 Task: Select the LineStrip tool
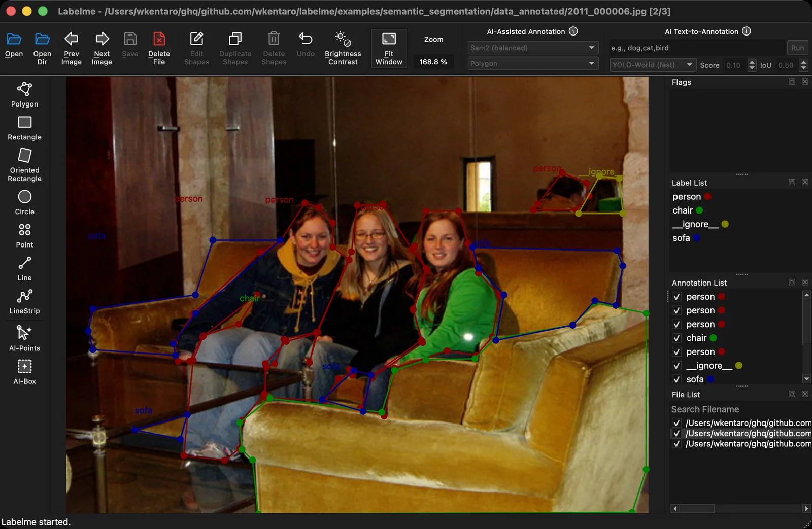point(24,302)
